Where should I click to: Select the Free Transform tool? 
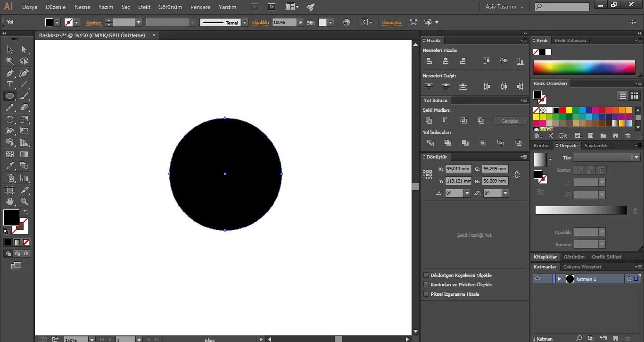(24, 131)
